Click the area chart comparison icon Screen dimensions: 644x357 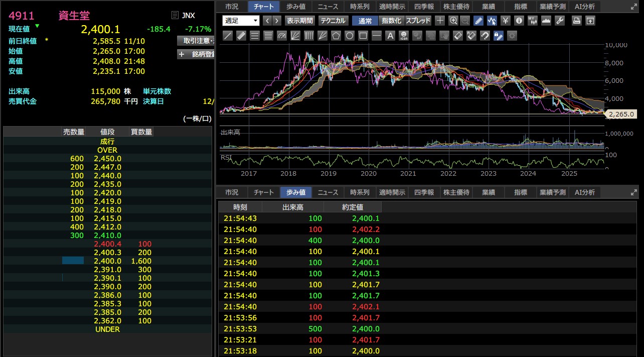tap(546, 21)
